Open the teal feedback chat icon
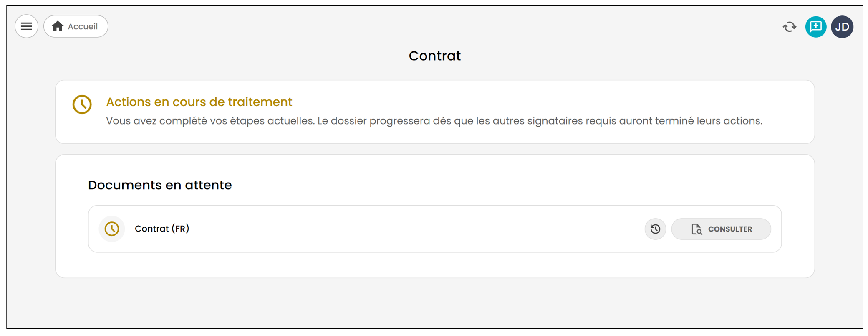This screenshot has width=868, height=336. point(815,27)
